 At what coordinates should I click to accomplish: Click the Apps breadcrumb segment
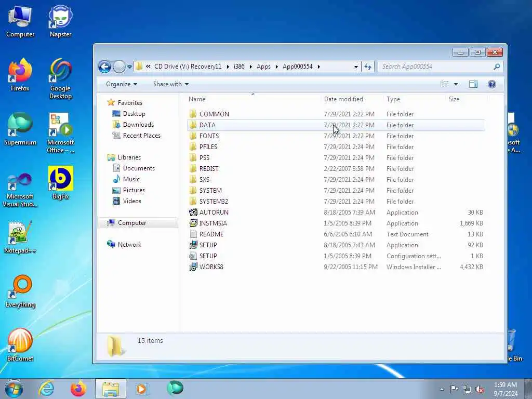point(263,66)
